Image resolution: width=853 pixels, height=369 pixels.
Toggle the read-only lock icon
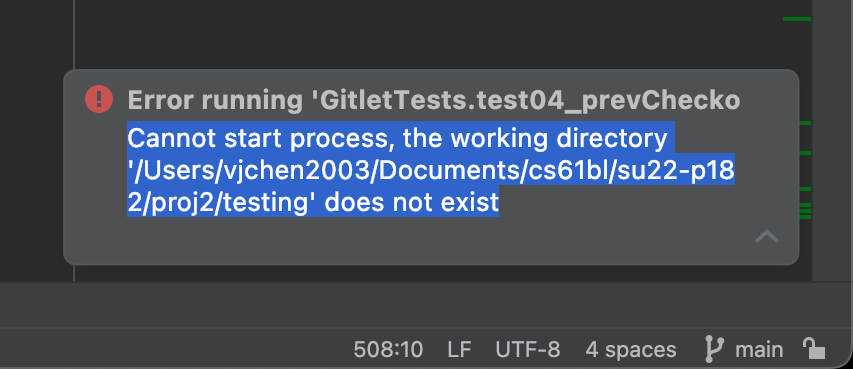[x=814, y=348]
